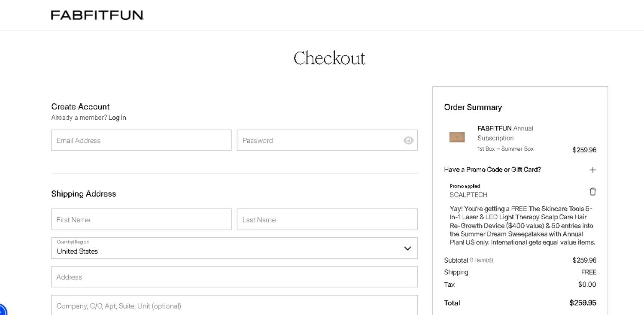
Task: Click the FabFitFun logo
Action: click(x=97, y=15)
